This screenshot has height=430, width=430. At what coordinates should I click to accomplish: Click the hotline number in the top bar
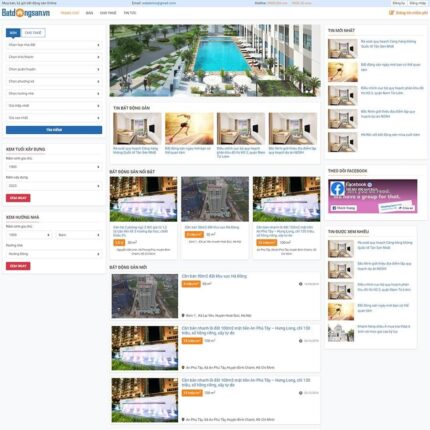(x=277, y=3)
